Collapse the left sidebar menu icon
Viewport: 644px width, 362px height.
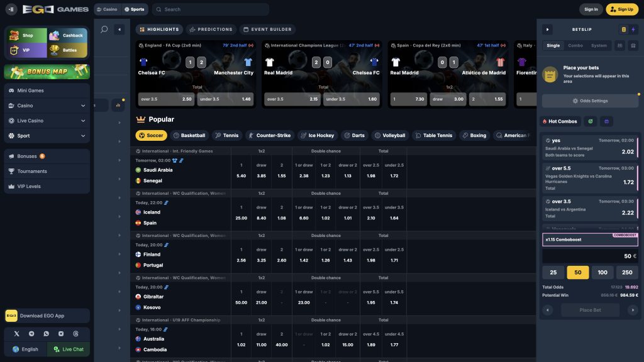point(11,9)
